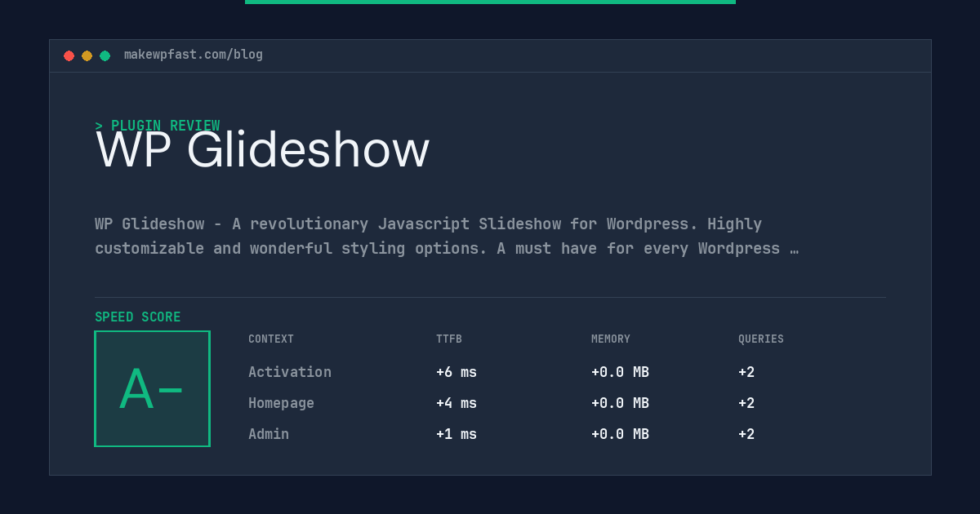This screenshot has height=514, width=980.
Task: Click the Admin queries value +2
Action: click(x=746, y=434)
